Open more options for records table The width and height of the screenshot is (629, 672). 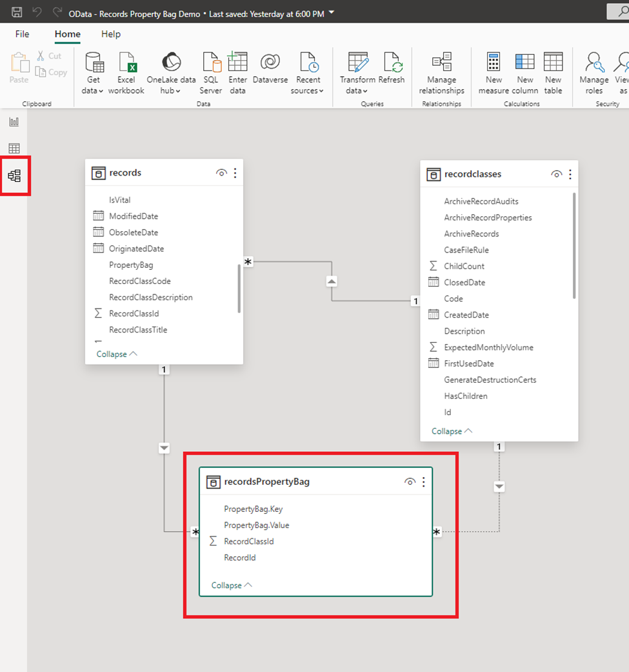point(235,173)
